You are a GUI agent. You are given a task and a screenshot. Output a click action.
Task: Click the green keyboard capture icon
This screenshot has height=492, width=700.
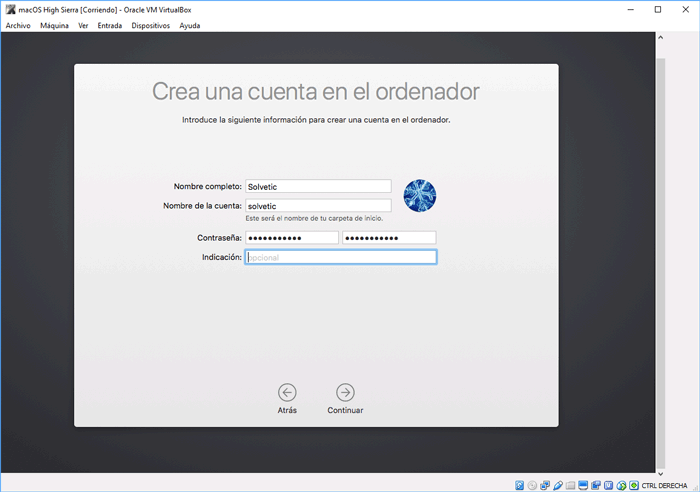[634, 485]
